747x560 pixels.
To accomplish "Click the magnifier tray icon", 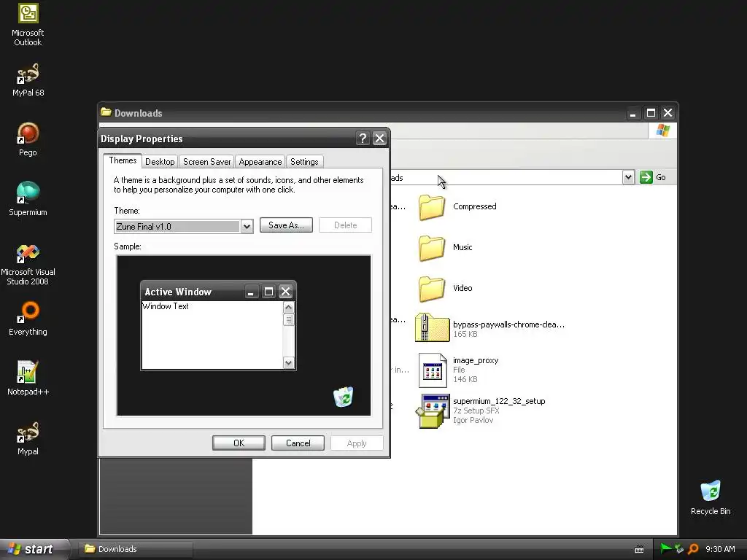I will click(694, 549).
